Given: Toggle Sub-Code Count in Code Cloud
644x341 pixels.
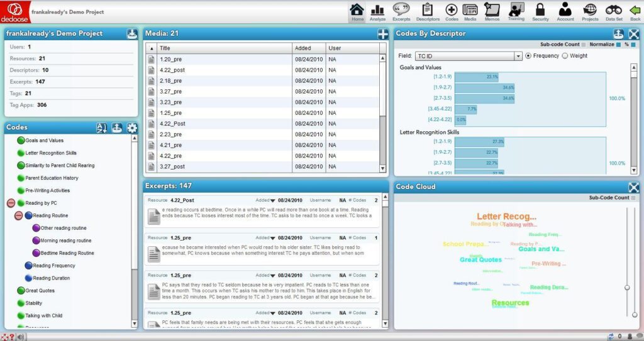Looking at the screenshot, I should click(633, 198).
